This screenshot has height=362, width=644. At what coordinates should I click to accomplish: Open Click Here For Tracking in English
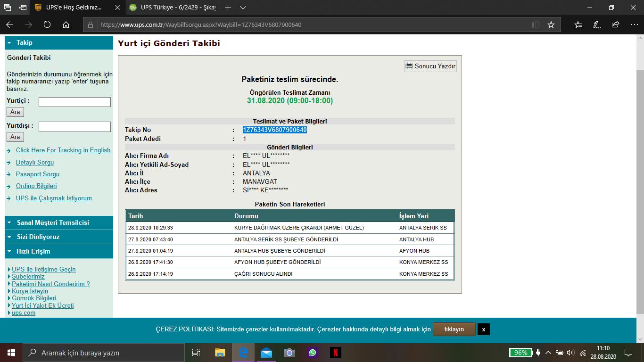click(63, 150)
